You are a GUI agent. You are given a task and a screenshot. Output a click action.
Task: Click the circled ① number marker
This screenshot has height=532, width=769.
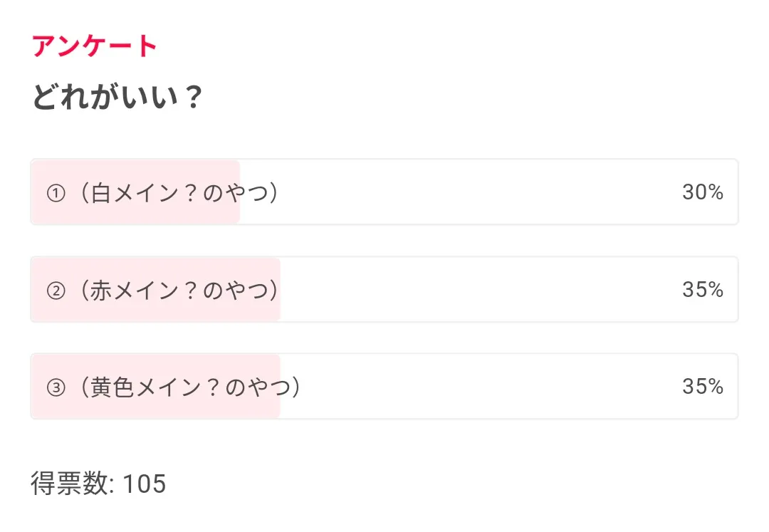[x=56, y=194]
